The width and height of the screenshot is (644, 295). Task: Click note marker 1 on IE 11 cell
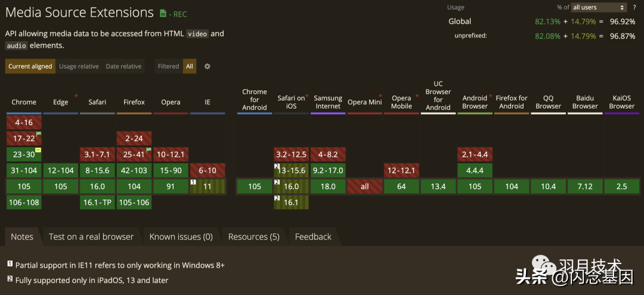tap(193, 182)
